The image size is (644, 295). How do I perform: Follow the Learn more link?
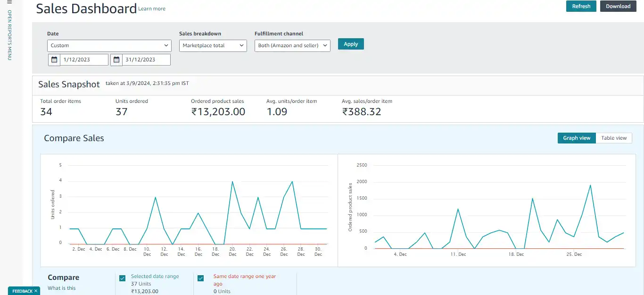pos(152,9)
